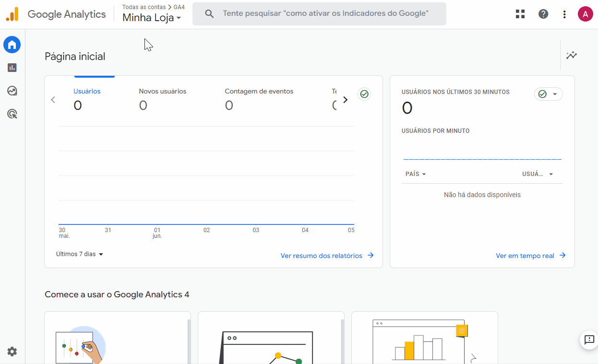Open the bar chart illustration card

(425, 338)
